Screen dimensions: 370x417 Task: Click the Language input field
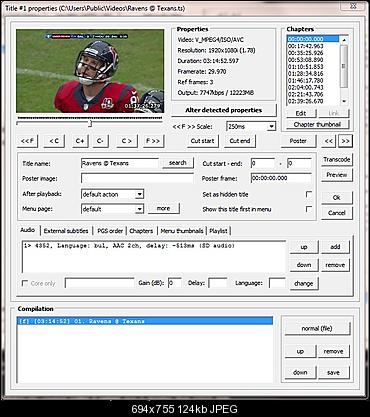pyautogui.click(x=277, y=283)
